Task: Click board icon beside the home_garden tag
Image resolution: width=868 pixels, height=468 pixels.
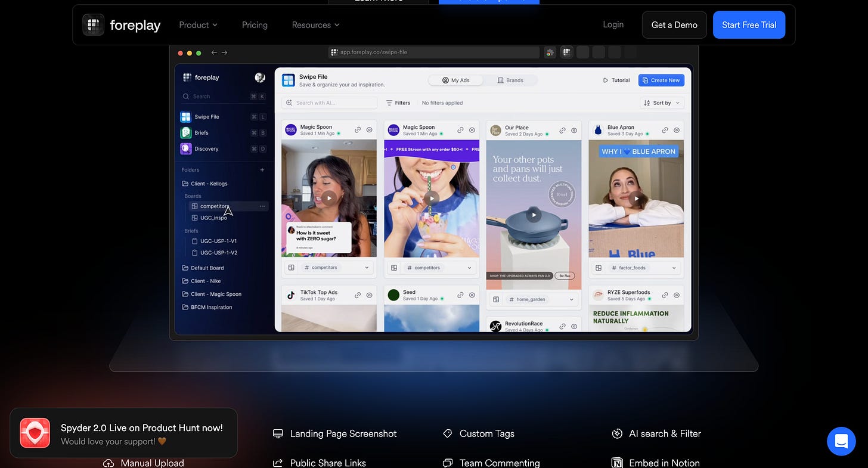Action: (x=496, y=299)
